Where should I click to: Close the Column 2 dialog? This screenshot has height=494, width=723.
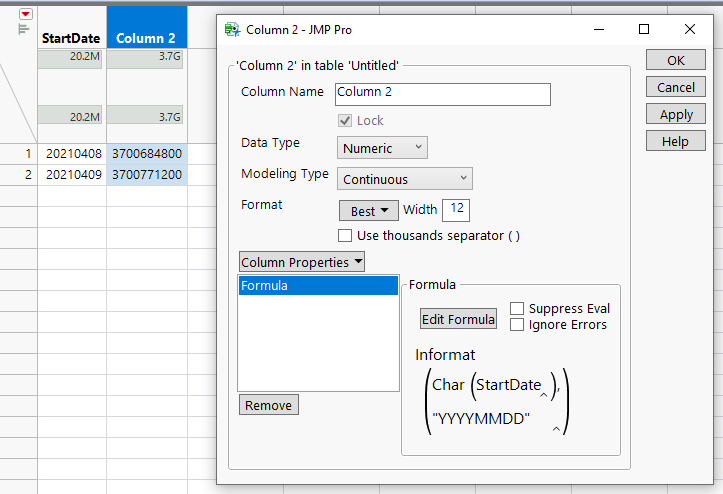pyautogui.click(x=690, y=30)
